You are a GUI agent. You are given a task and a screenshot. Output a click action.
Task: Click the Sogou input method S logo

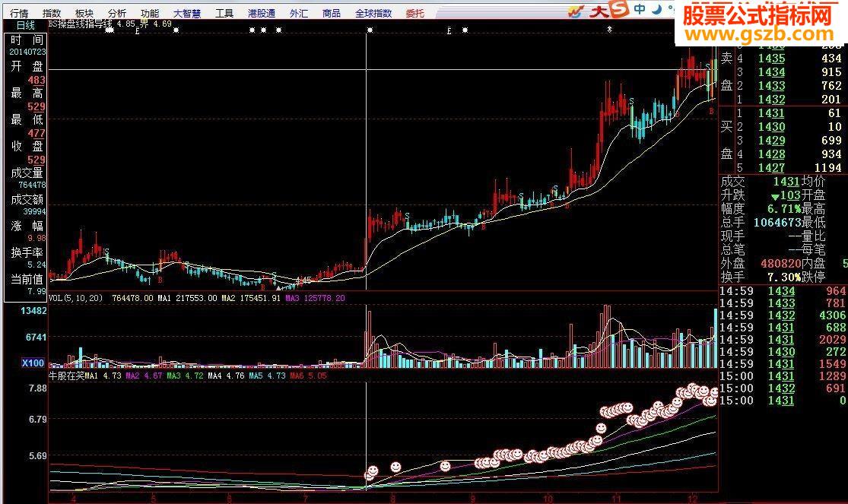coord(618,8)
